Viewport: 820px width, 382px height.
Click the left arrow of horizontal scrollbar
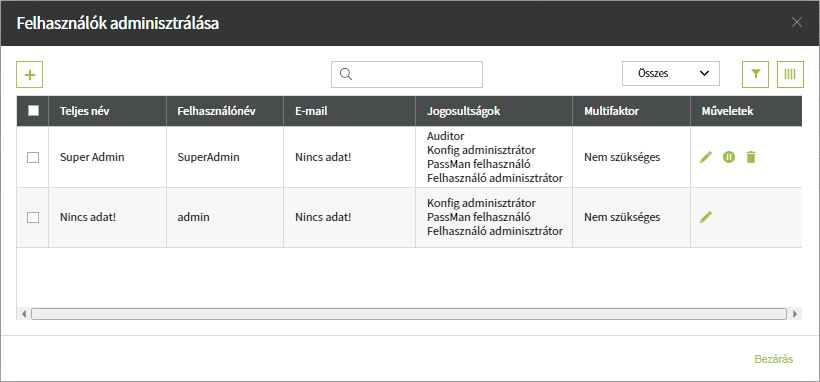pos(24,314)
